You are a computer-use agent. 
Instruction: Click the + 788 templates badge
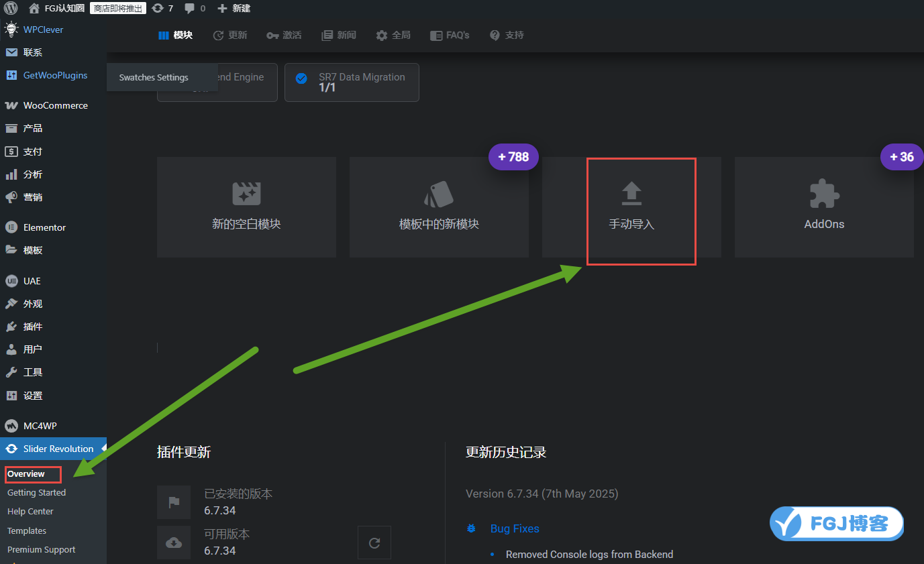[513, 157]
